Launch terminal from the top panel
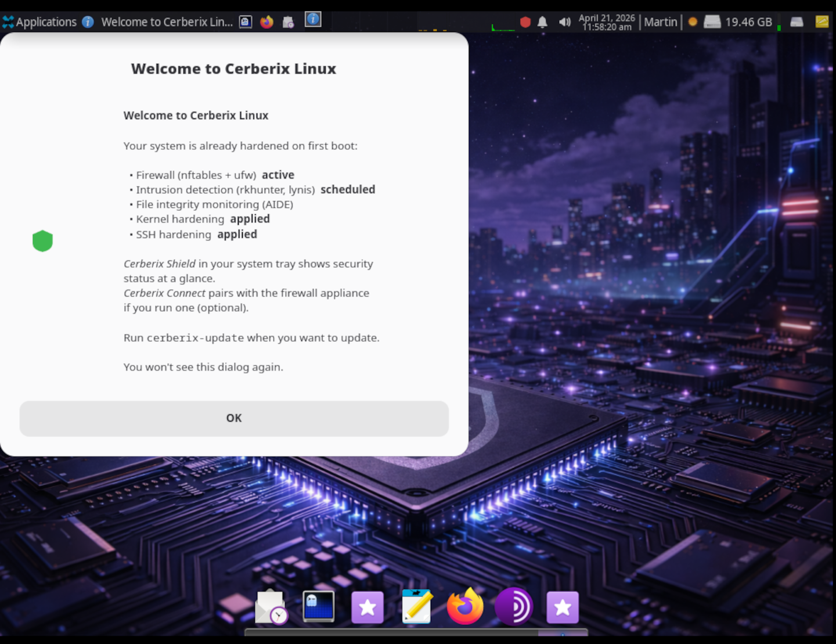 246,22
